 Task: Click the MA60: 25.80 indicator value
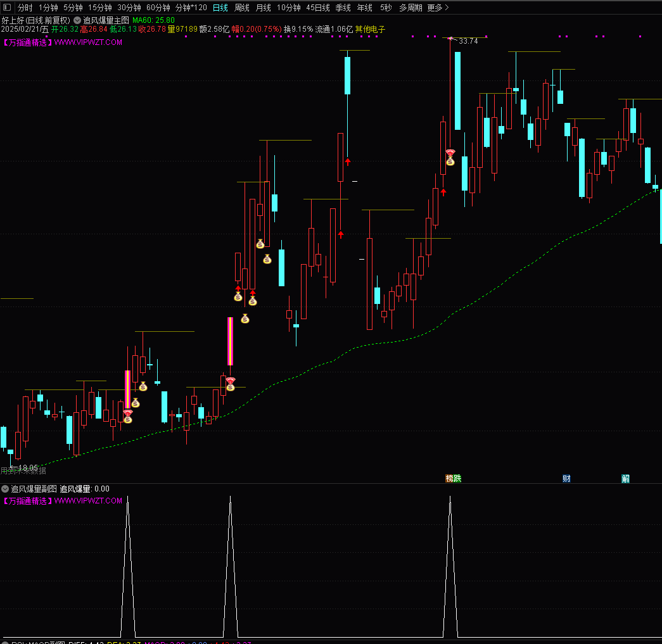point(154,20)
